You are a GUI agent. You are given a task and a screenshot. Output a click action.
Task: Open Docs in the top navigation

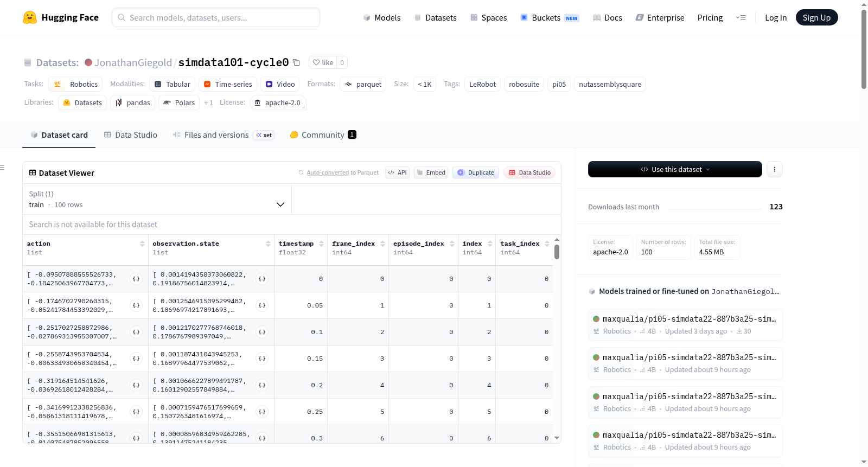coord(607,17)
